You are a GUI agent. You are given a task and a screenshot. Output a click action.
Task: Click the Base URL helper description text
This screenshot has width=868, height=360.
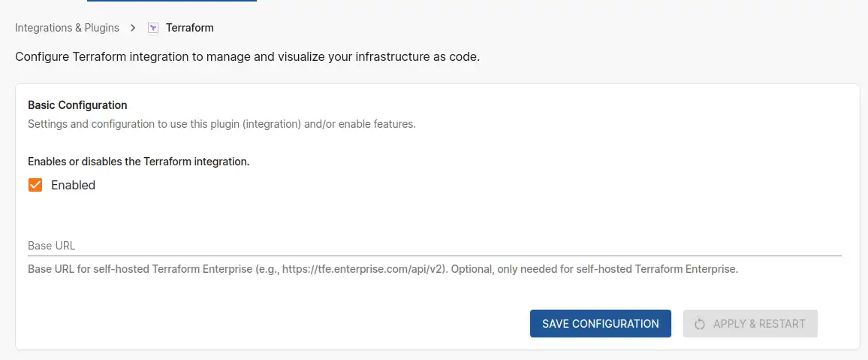[383, 270]
